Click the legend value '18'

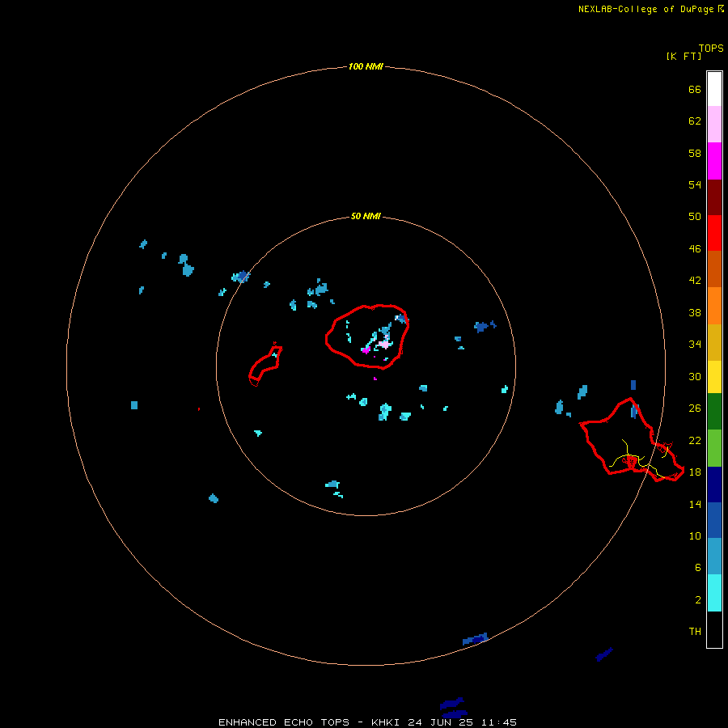(695, 472)
